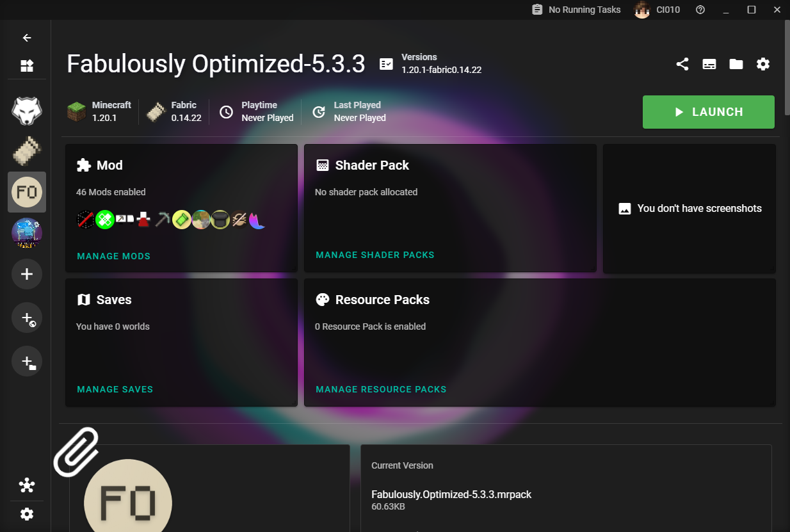Viewport: 790px width, 532px height.
Task: Open instance settings gear icon in header
Action: click(x=763, y=64)
